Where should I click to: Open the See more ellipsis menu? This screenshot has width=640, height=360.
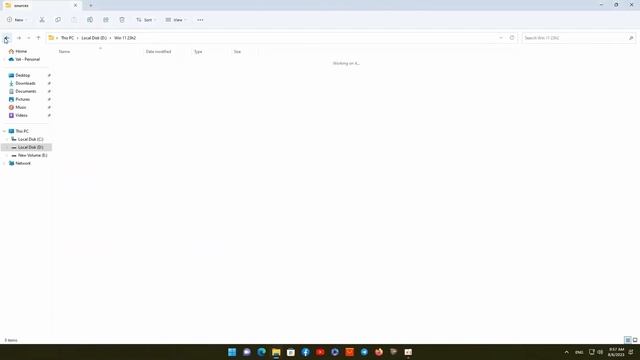coord(200,20)
